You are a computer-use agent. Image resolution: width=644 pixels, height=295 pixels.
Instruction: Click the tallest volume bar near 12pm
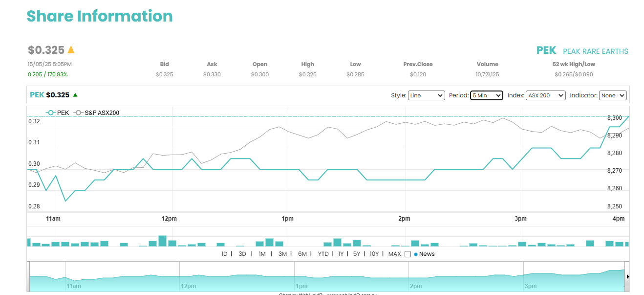162,241
